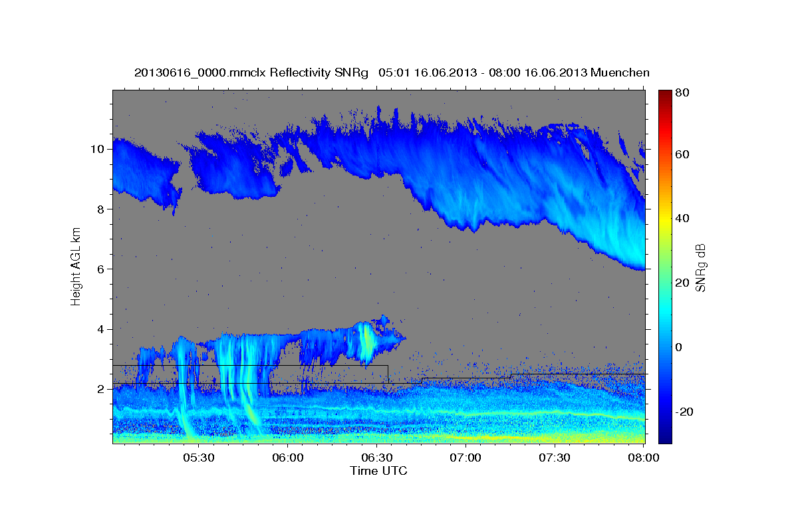Select the 'Height AGL km' y-axis label
Viewport: 798px width, 532px height.
pos(76,266)
